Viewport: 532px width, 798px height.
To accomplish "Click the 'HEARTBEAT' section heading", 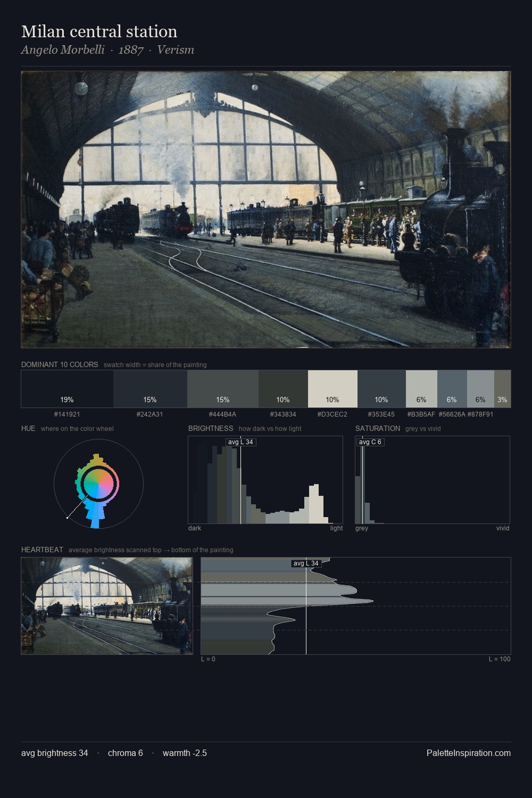I will (x=42, y=550).
